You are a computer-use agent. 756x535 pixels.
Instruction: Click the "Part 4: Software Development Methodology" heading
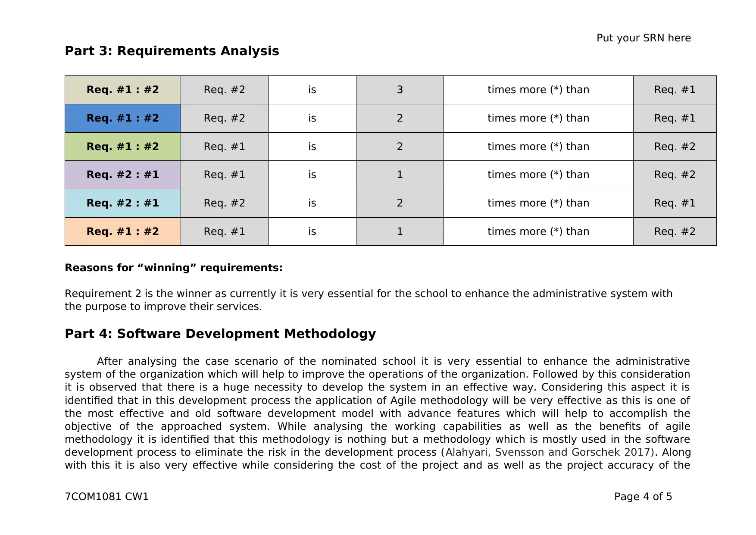pyautogui.click(x=220, y=334)
